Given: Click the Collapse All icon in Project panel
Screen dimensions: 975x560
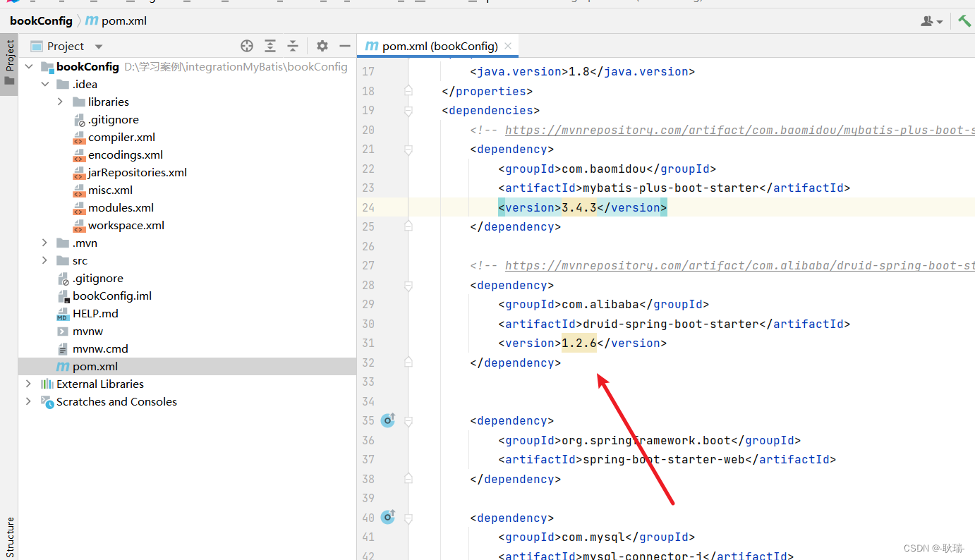Looking at the screenshot, I should [x=293, y=46].
